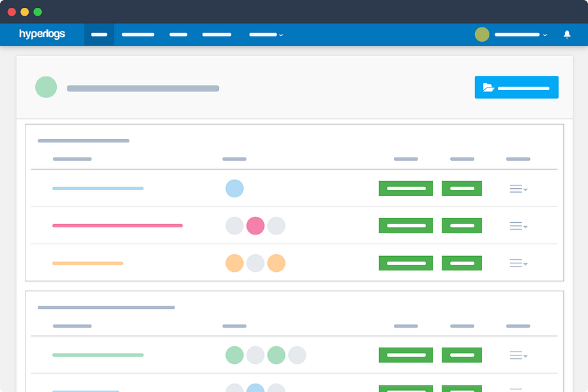Toggle the middle gray dot in the bottom row

(255, 355)
